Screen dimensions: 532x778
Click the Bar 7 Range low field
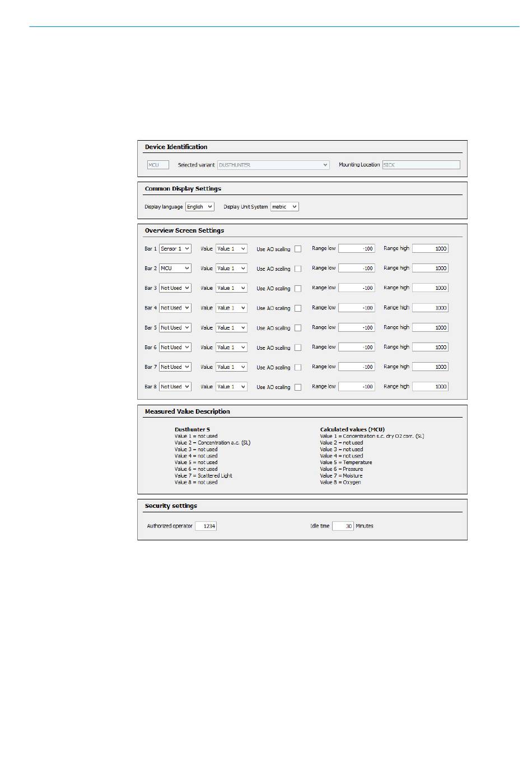coord(356,367)
